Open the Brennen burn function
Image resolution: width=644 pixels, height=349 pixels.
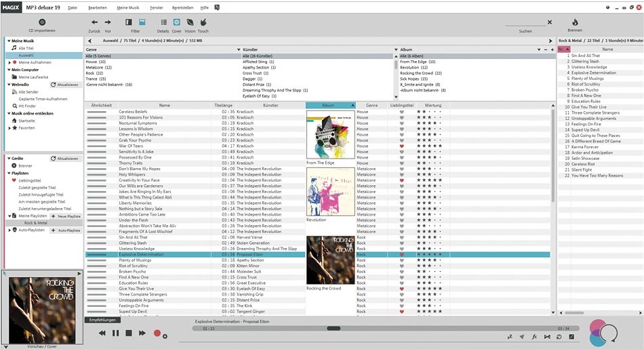click(575, 22)
